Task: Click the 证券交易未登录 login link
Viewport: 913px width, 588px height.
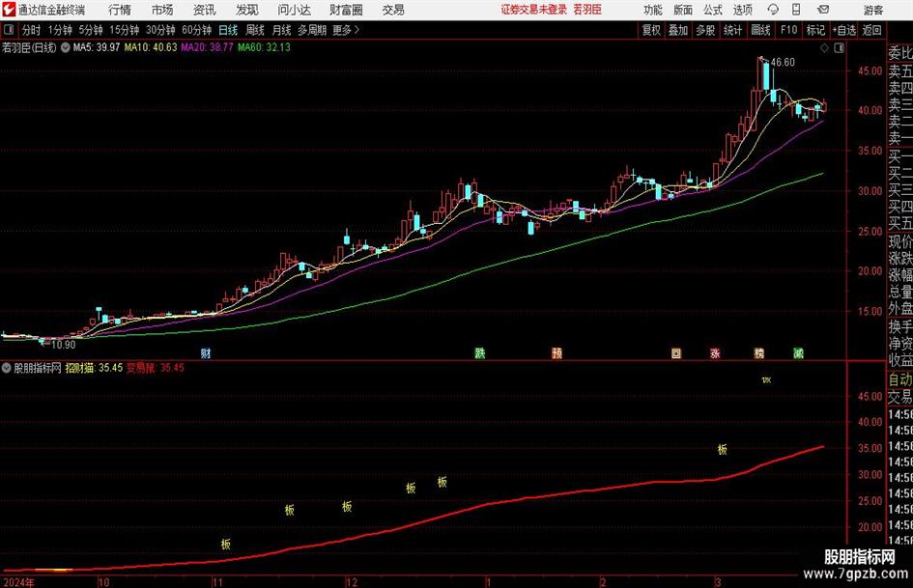Action: pos(533,10)
